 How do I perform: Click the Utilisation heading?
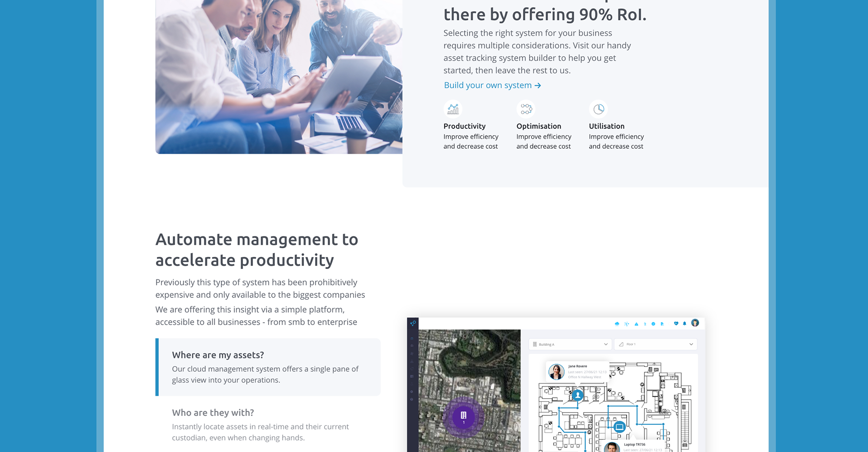click(607, 126)
